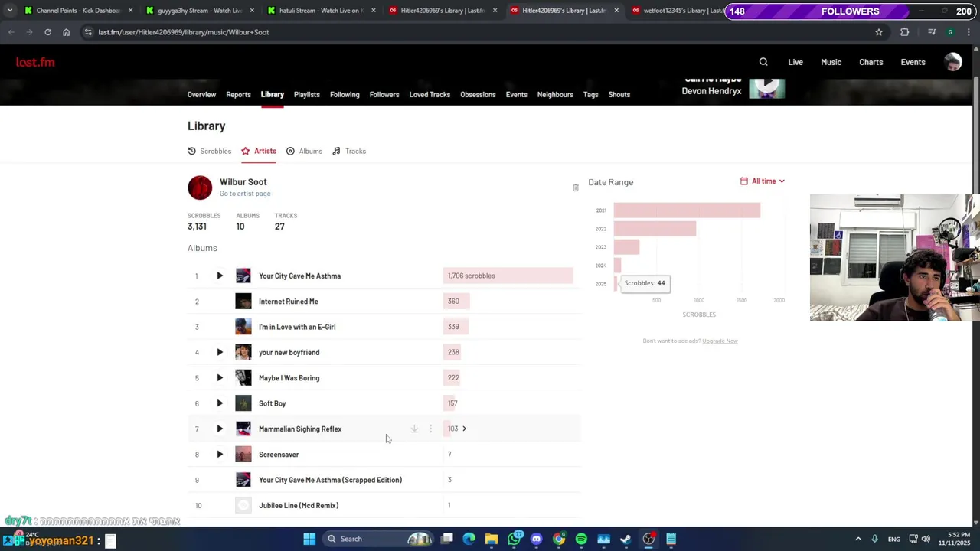Viewport: 980px width, 551px height.
Task: Open Spotify from the taskbar
Action: [x=581, y=539]
